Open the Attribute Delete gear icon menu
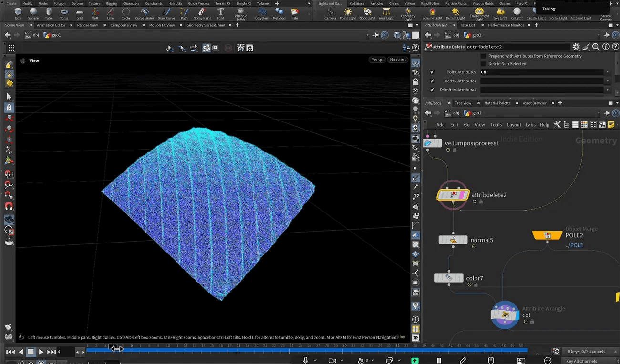The image size is (620, 364). tap(576, 46)
